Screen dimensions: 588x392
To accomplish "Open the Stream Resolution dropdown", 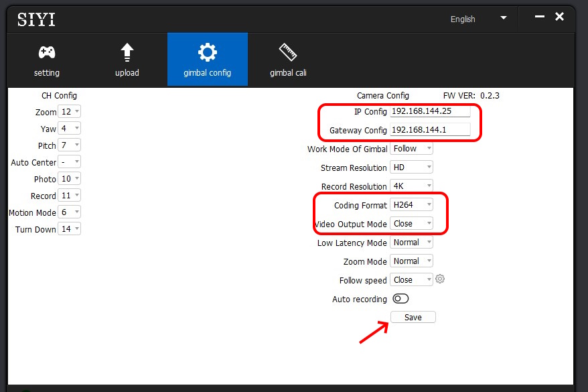I will pyautogui.click(x=412, y=168).
